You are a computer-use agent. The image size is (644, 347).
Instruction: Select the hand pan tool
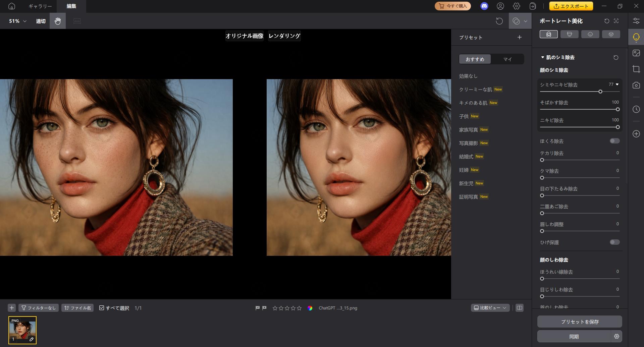point(58,21)
